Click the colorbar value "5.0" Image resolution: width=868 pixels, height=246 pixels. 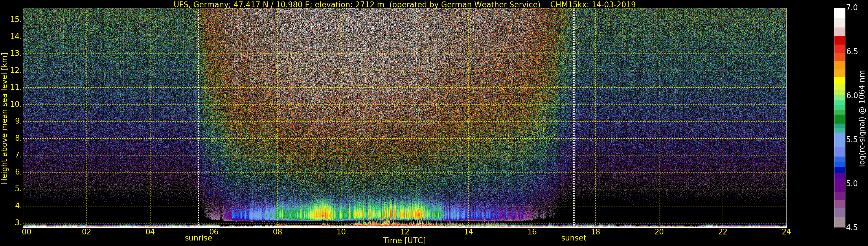pos(852,183)
